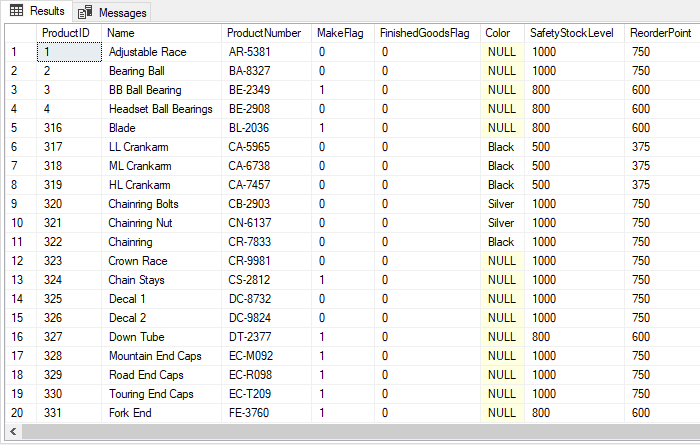The height and width of the screenshot is (445, 700).
Task: Click the grid icon on the Results tab
Action: click(x=17, y=12)
